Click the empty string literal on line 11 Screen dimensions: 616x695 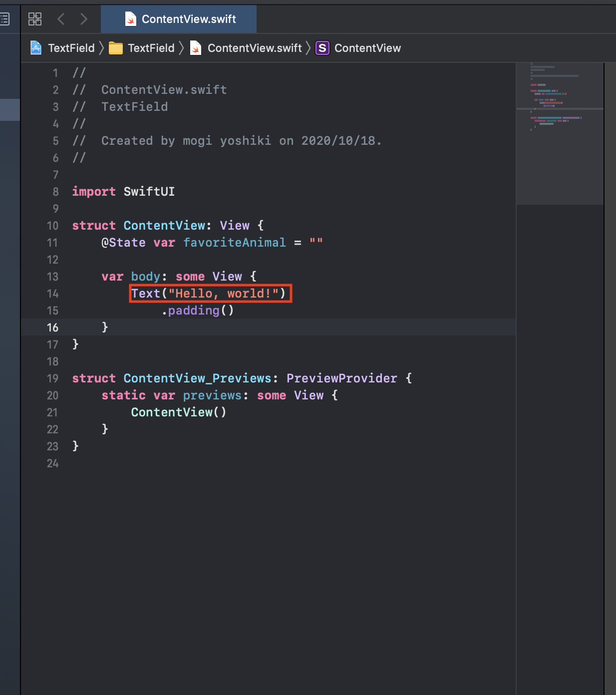pos(316,242)
